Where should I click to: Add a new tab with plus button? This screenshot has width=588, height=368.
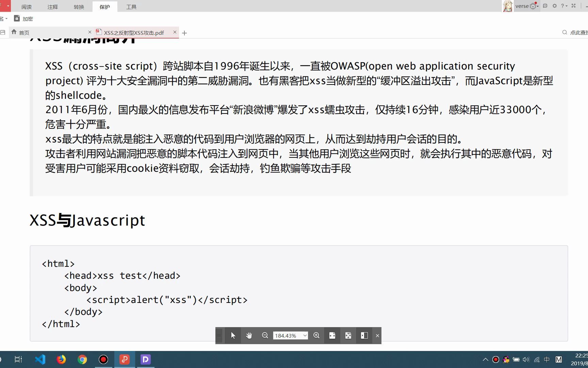(184, 33)
